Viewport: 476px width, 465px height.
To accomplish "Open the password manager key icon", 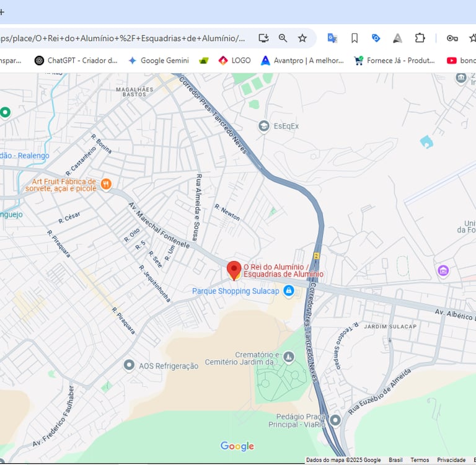I will pos(452,38).
